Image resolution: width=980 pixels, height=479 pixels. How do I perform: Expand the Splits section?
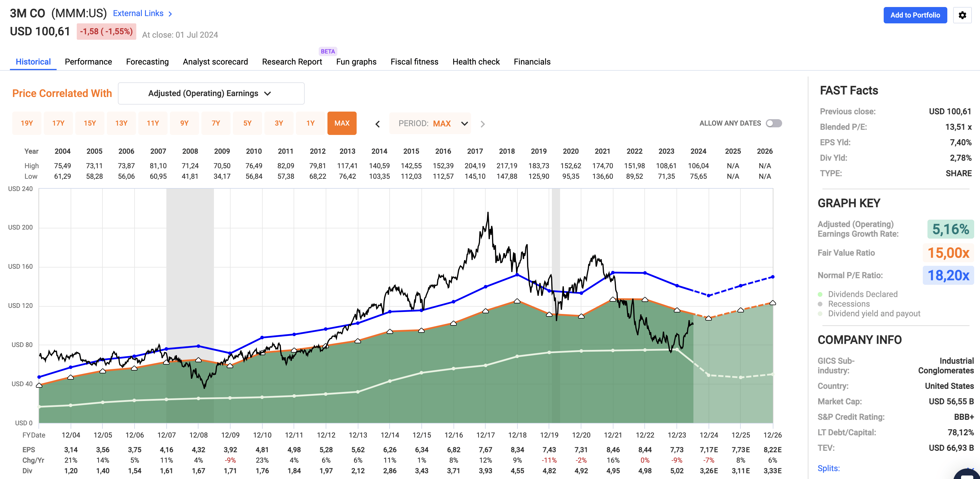829,468
